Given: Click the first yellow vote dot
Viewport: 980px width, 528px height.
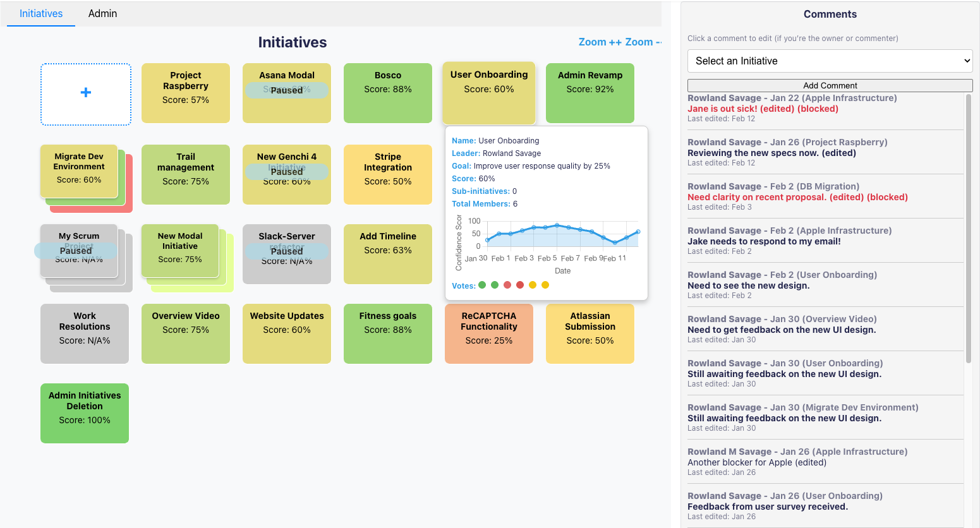Looking at the screenshot, I should point(533,285).
